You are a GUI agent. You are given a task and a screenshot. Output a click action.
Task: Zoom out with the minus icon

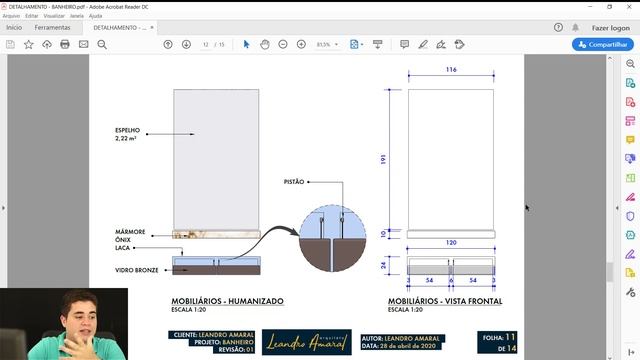click(283, 44)
